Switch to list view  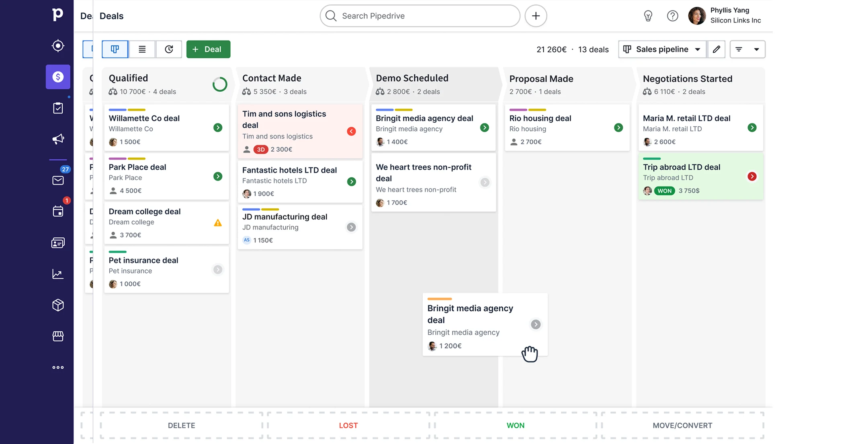tap(142, 49)
